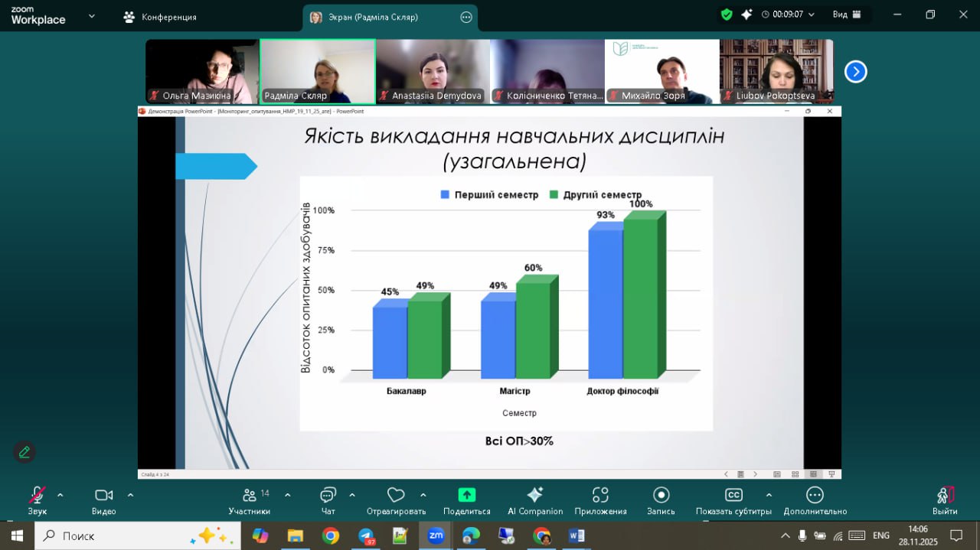
Task: Expand the arrow beside Участники
Action: (x=288, y=495)
